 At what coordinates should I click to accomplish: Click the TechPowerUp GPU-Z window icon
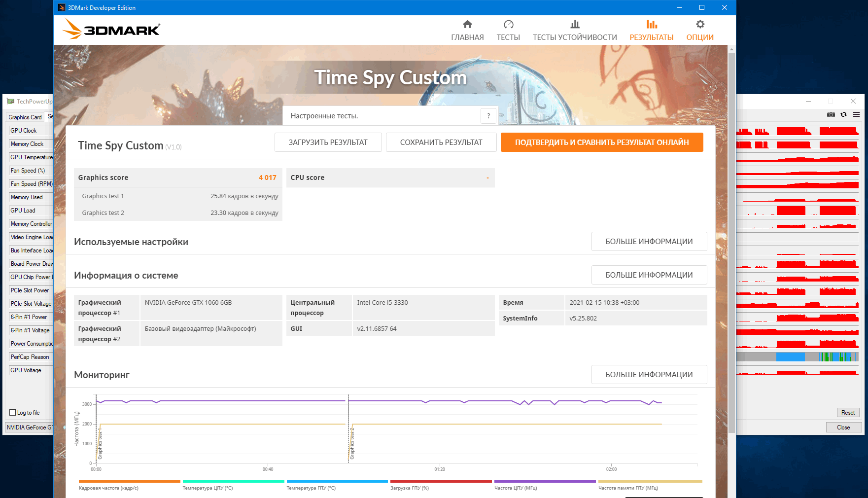pos(11,101)
